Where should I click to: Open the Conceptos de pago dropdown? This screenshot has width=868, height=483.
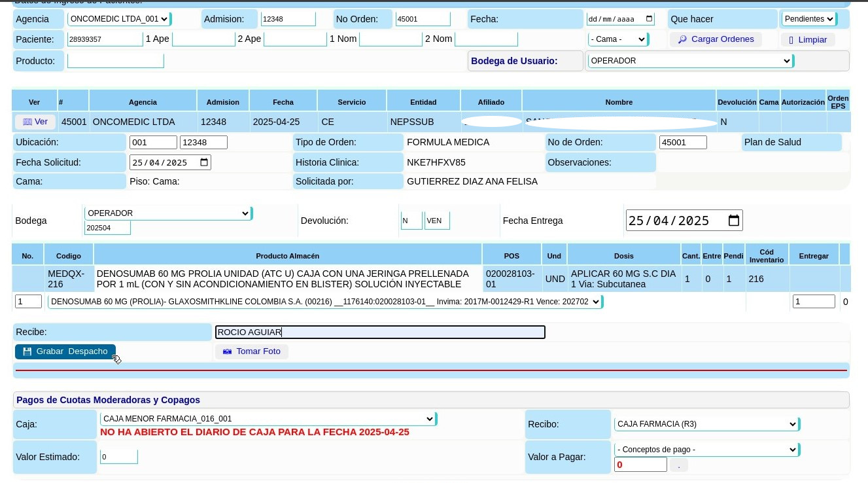pyautogui.click(x=706, y=450)
